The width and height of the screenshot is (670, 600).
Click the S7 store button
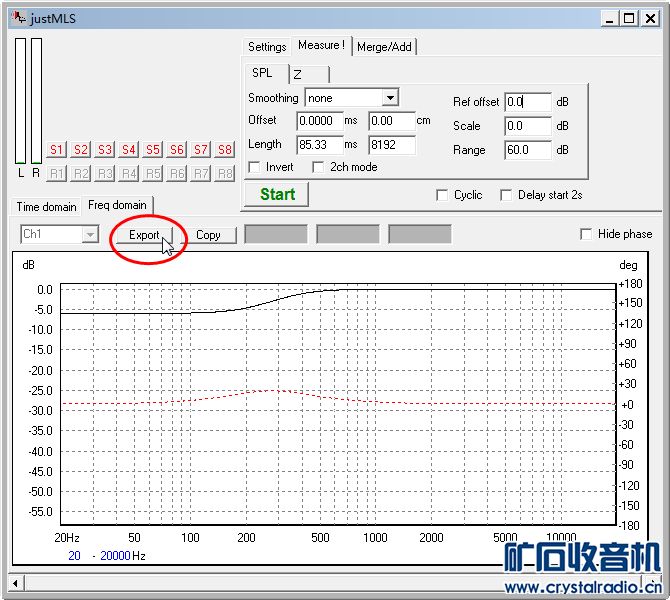coord(201,150)
